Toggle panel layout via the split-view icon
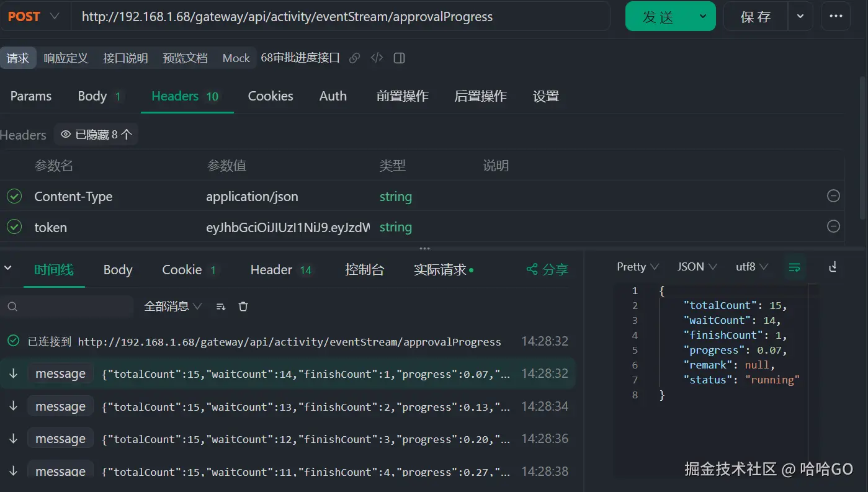Screen dimensions: 868x492 coord(400,58)
